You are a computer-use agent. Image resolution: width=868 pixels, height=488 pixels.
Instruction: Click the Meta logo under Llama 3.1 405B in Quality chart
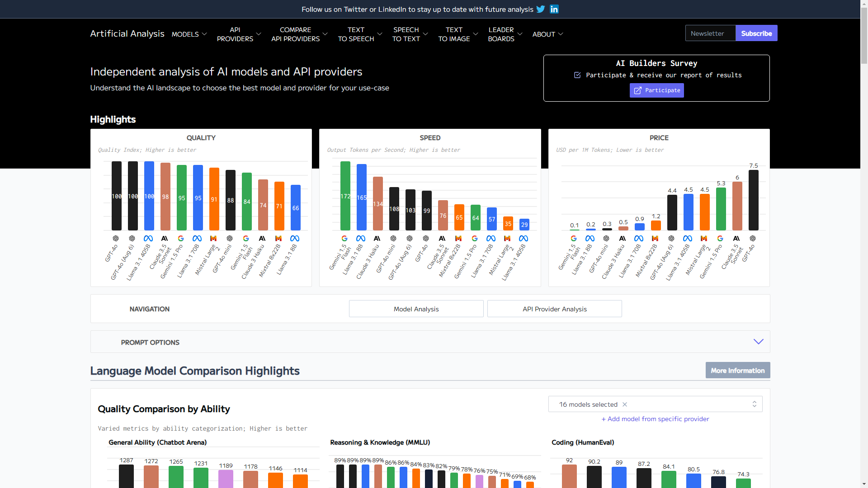[148, 238]
